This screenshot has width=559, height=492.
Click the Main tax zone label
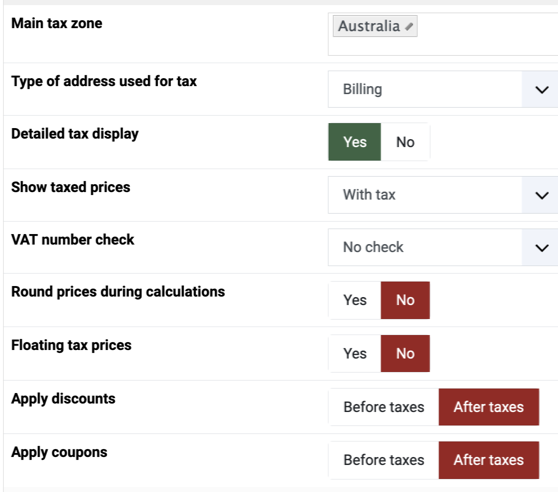pos(57,24)
